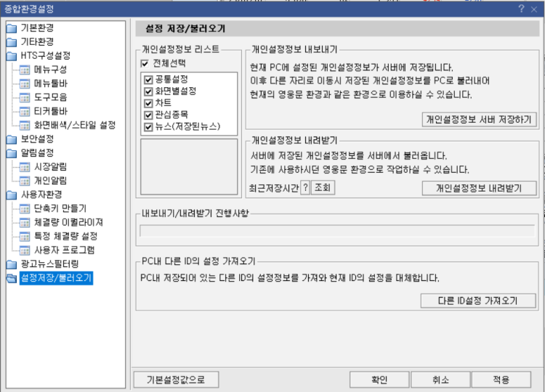This screenshot has height=392, width=545.
Task: Click the empty list box under settings list
Action: [x=189, y=167]
